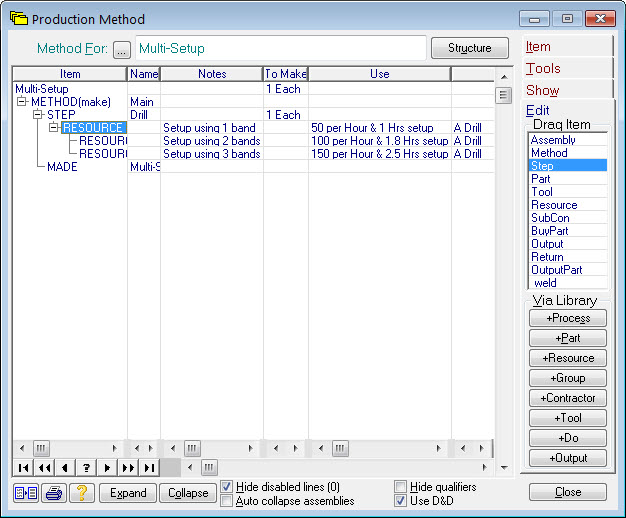Click the +Group library button
The height and width of the screenshot is (518, 626).
pyautogui.click(x=568, y=378)
